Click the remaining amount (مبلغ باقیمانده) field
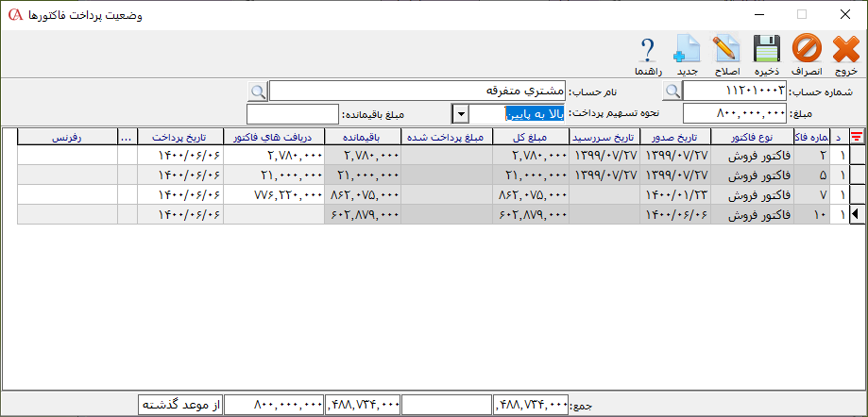This screenshot has width=868, height=417. [x=292, y=114]
